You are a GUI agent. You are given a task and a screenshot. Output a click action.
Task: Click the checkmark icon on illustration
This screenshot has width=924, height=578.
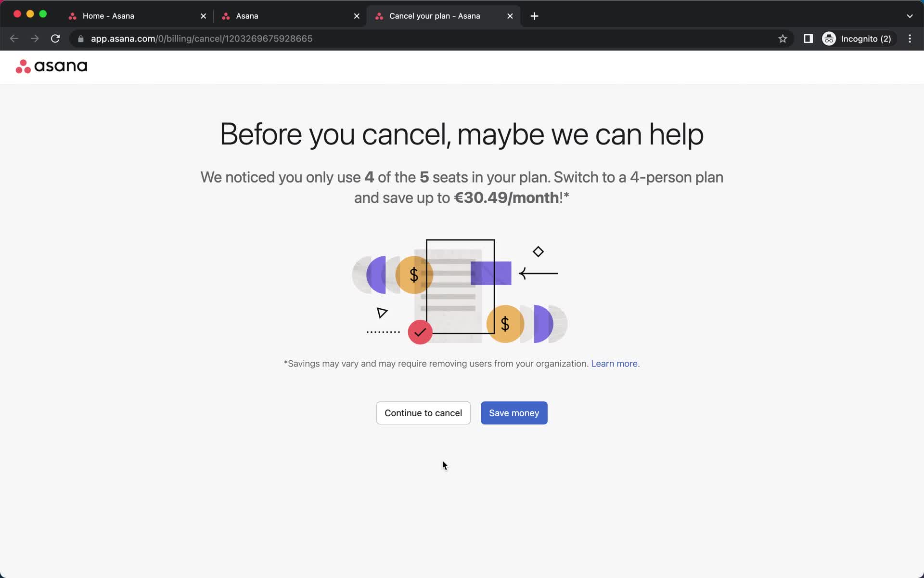tap(419, 331)
